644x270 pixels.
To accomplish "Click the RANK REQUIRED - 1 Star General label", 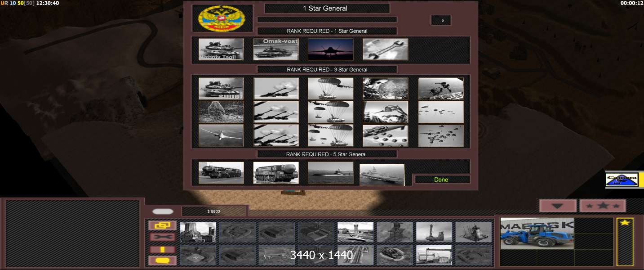I will click(x=327, y=31).
